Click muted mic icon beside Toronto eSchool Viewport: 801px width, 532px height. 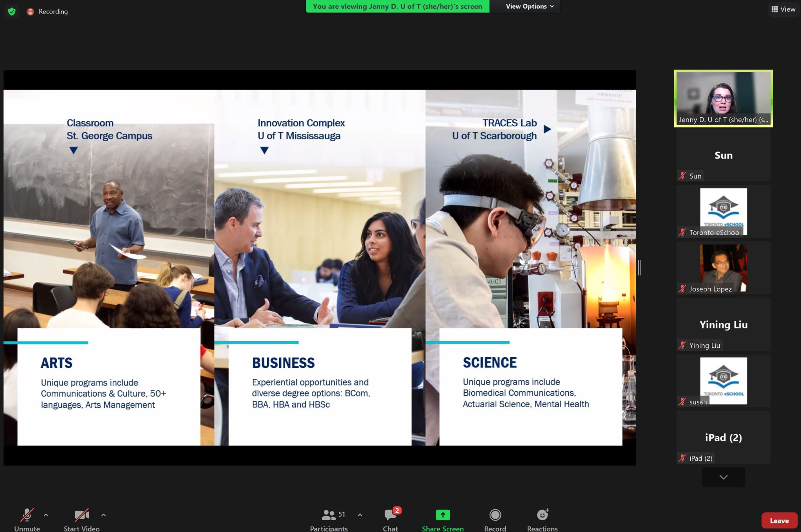pyautogui.click(x=682, y=232)
